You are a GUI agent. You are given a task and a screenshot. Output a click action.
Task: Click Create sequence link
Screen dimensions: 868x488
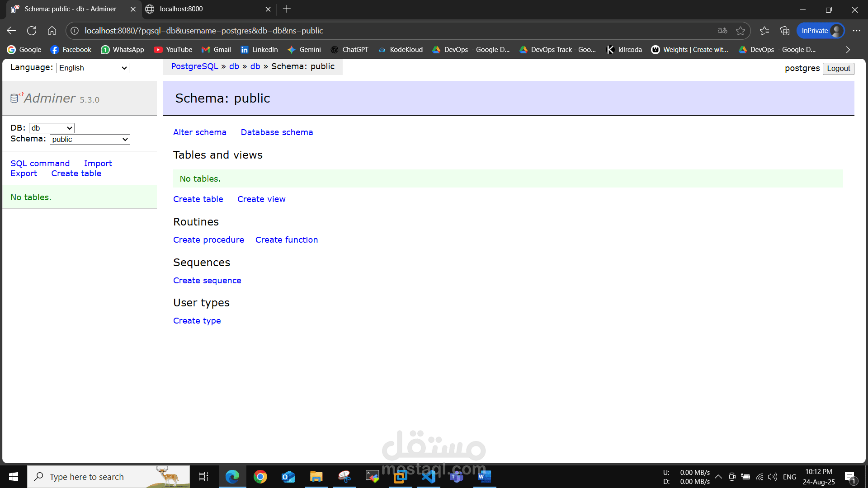pyautogui.click(x=207, y=281)
